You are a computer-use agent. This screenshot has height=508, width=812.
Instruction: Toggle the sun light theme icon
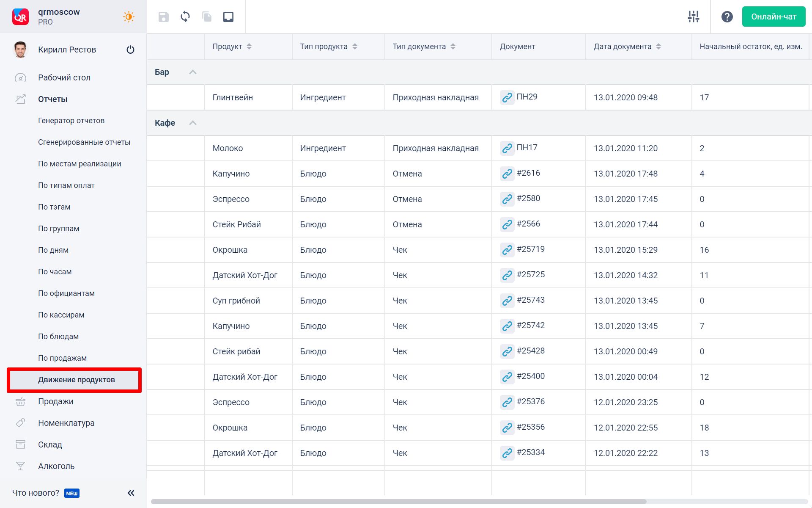click(x=129, y=17)
